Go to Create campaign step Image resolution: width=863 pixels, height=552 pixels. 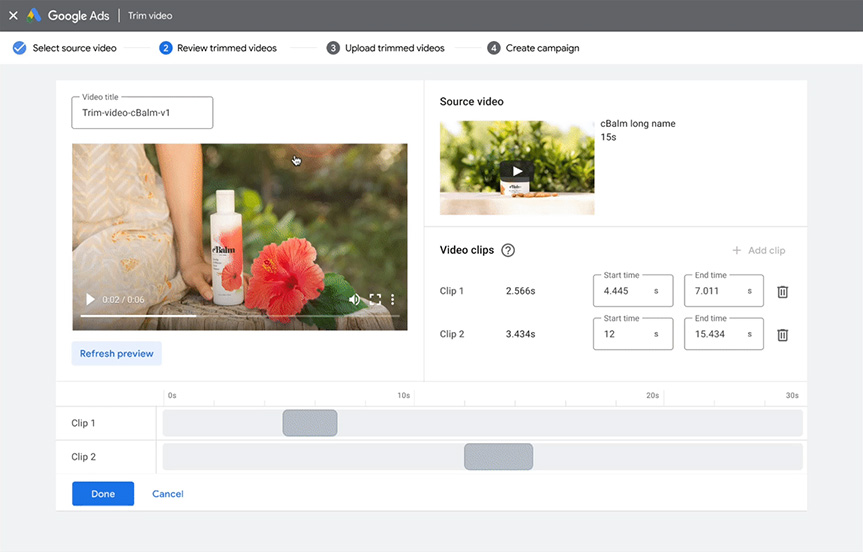533,48
